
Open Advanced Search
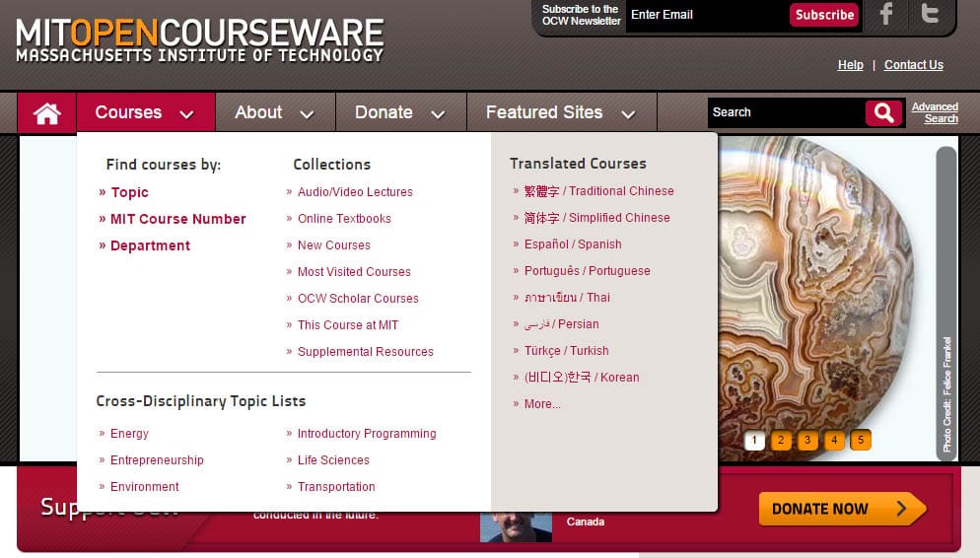[x=935, y=112]
